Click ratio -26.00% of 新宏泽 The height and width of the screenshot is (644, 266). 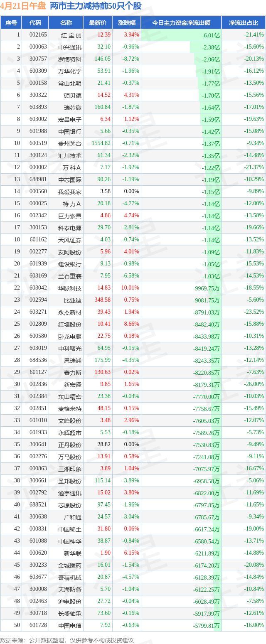254,384
